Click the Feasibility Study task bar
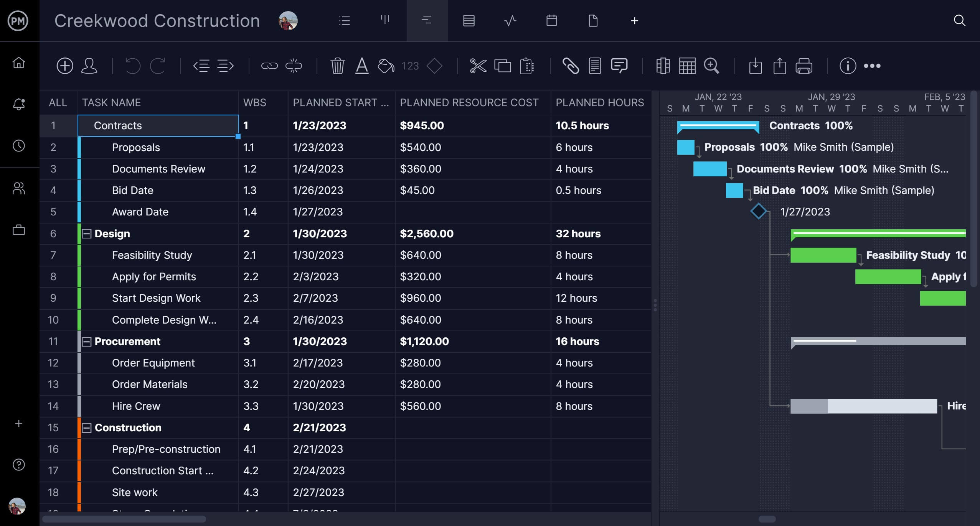 click(823, 255)
